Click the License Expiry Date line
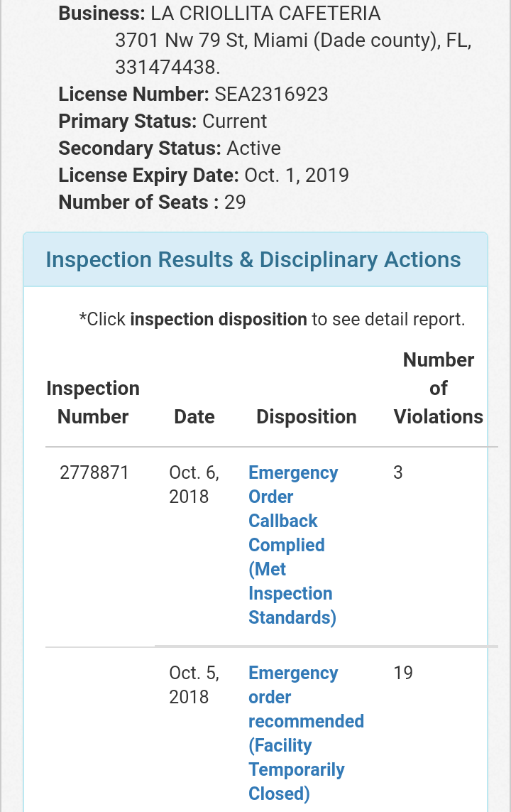Image resolution: width=511 pixels, height=812 pixels. coord(204,175)
